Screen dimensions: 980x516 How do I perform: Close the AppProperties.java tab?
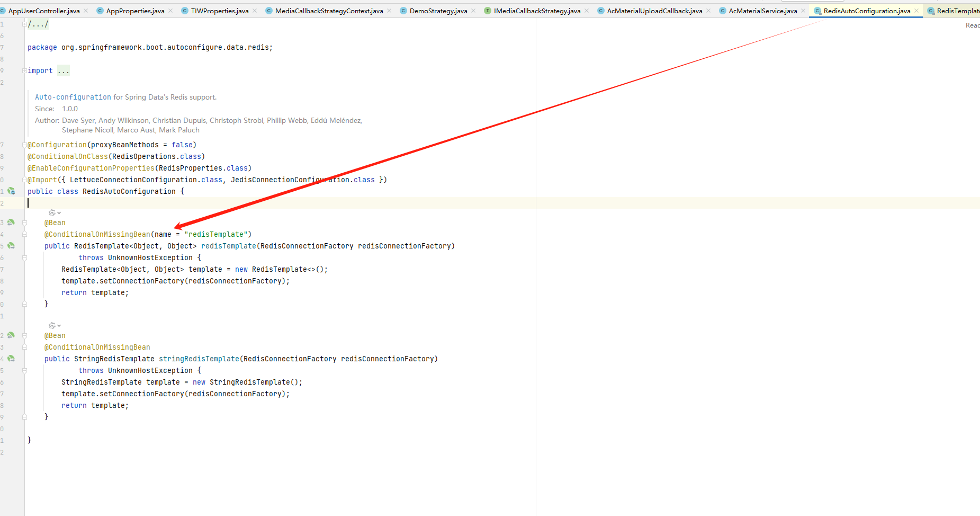click(170, 11)
